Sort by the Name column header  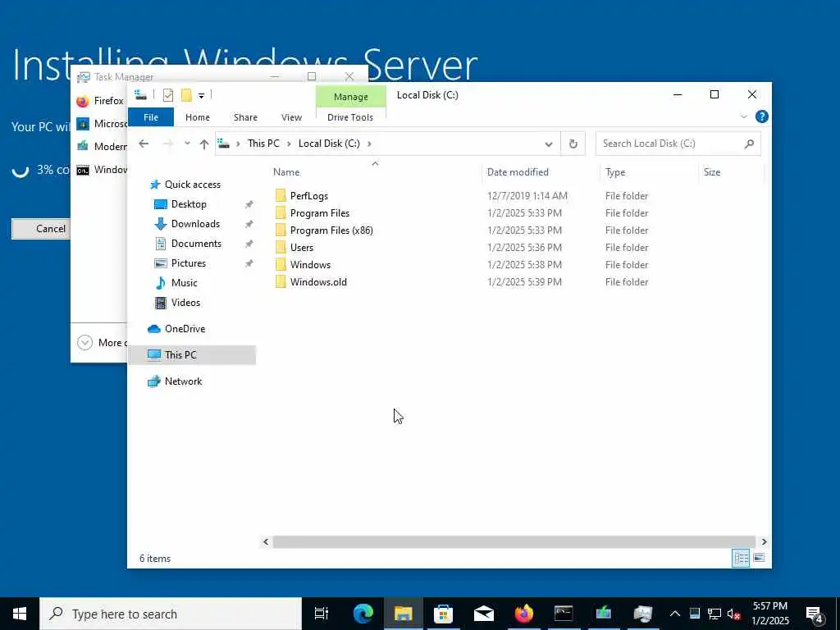(x=286, y=172)
